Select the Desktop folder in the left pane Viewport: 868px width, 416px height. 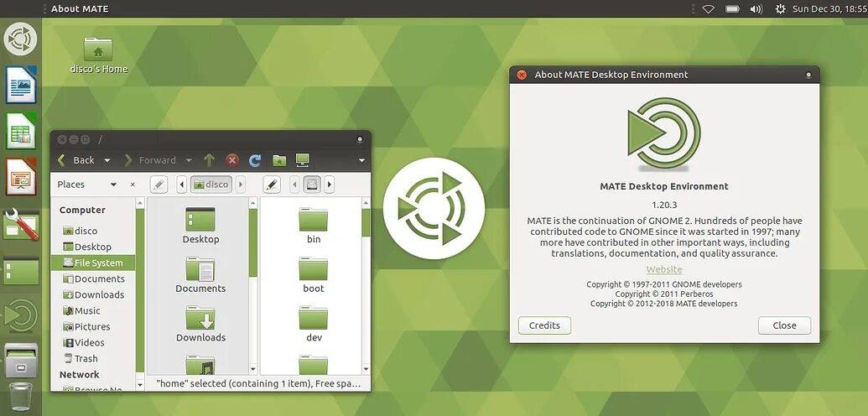point(200,226)
